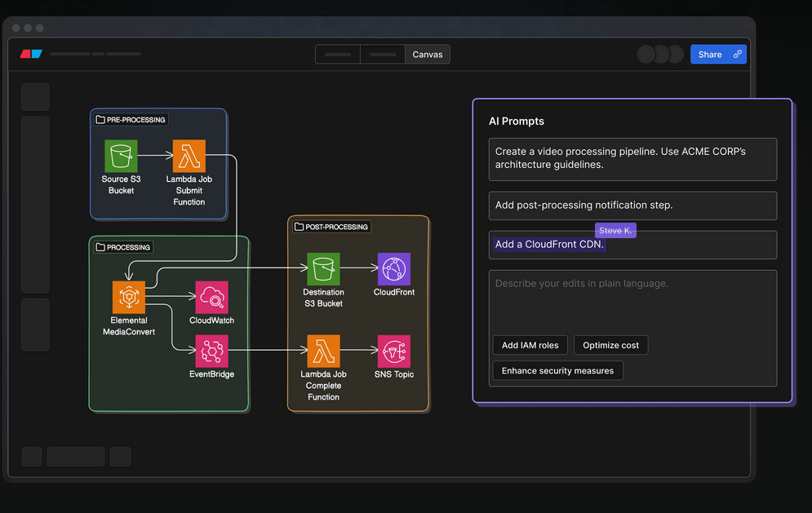812x513 pixels.
Task: Click the red and blue app logo
Action: tap(31, 54)
